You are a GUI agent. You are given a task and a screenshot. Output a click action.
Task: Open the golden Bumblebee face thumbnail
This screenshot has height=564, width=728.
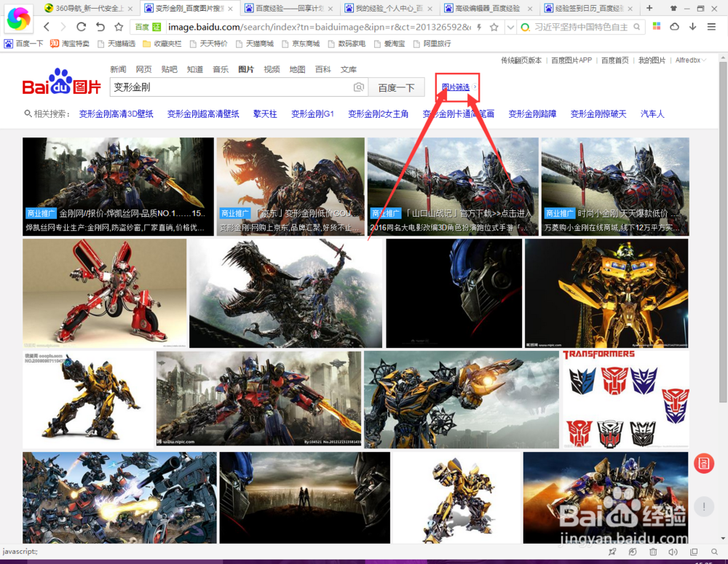pos(607,293)
